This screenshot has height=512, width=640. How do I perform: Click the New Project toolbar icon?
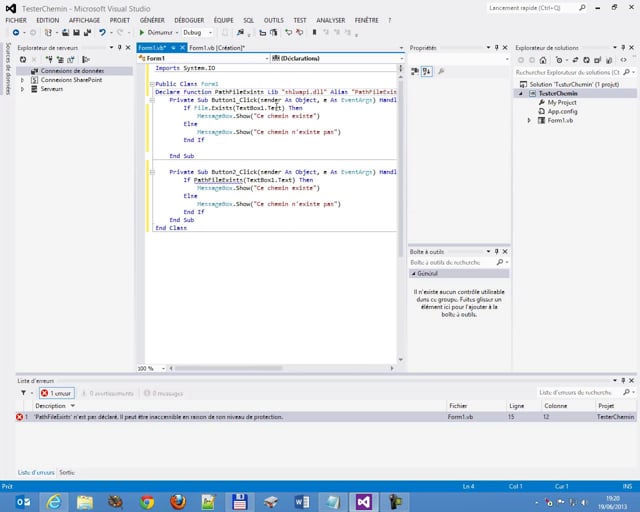(x=48, y=32)
